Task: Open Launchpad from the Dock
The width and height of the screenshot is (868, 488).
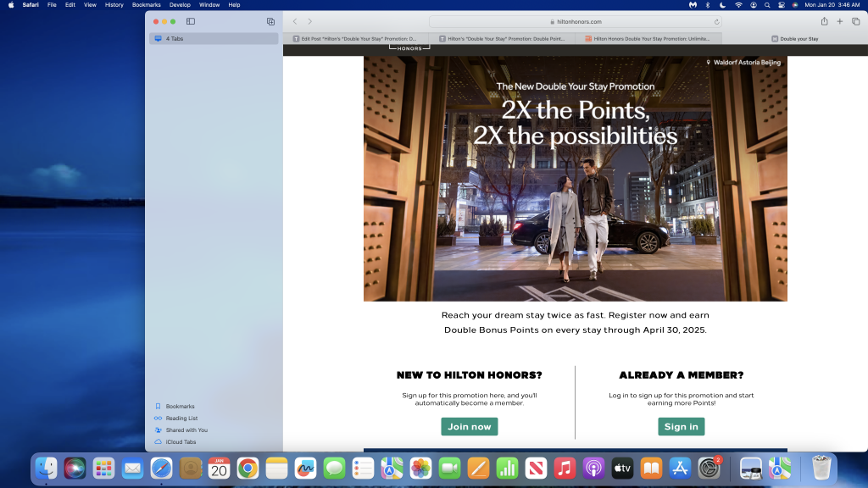Action: pos(103,469)
